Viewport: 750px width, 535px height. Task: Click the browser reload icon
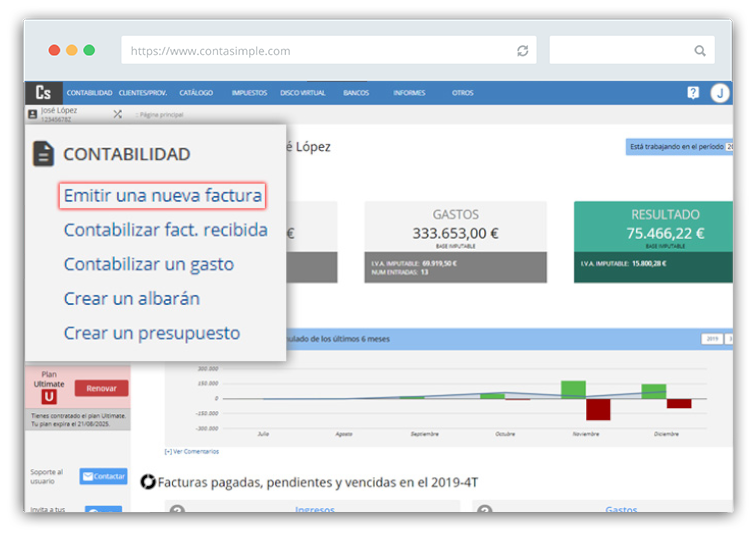pyautogui.click(x=522, y=51)
